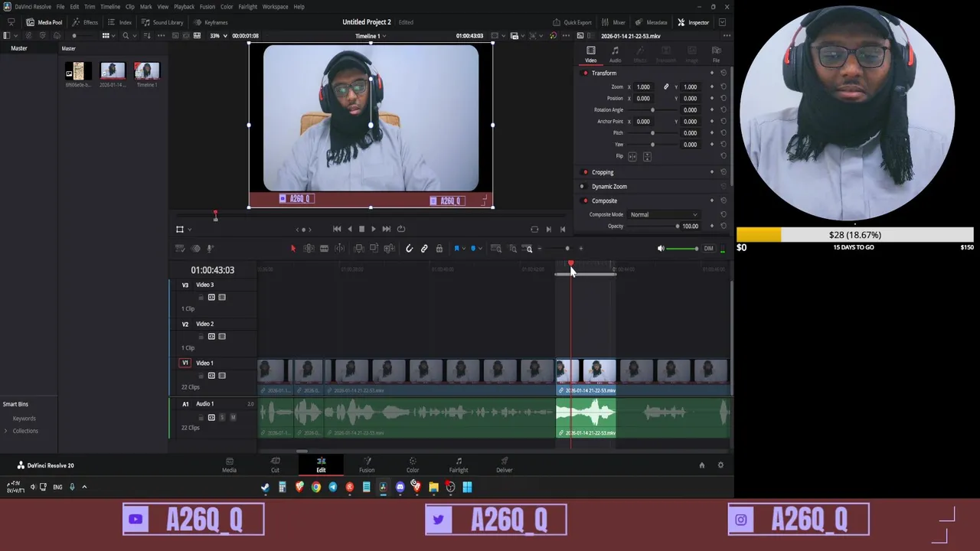Open flag color dropdown arrow
The width and height of the screenshot is (980, 551).
463,249
